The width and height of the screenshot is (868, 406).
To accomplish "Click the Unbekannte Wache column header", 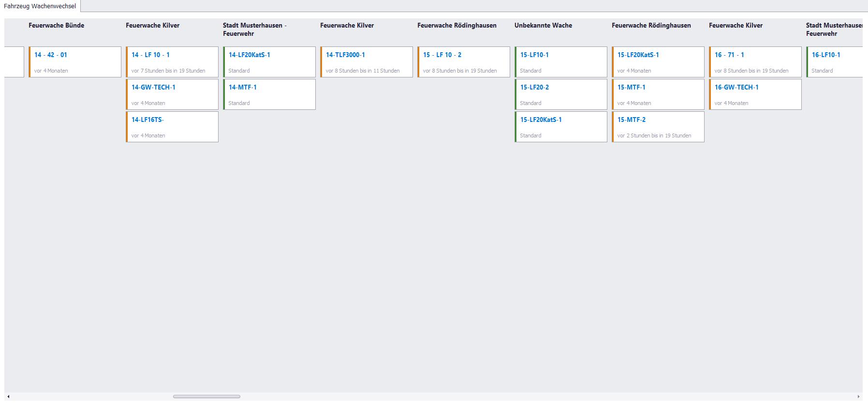I will tap(543, 26).
